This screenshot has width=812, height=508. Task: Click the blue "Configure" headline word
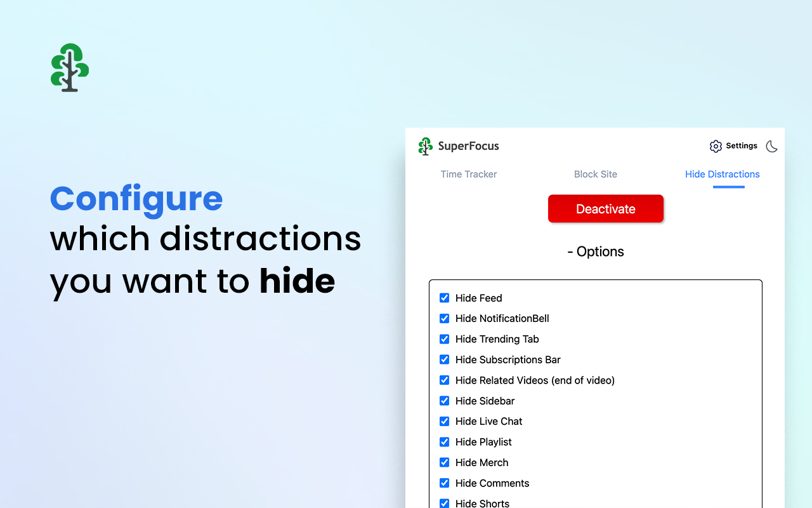click(136, 200)
